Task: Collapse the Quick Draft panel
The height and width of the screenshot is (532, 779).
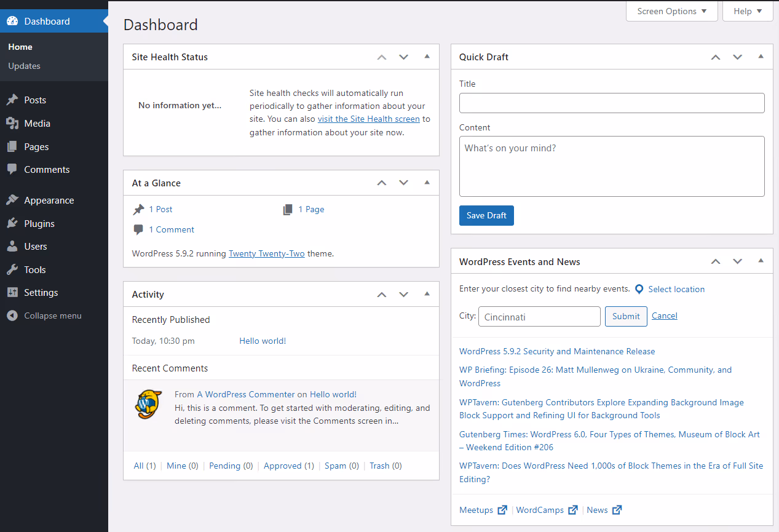Action: 761,57
